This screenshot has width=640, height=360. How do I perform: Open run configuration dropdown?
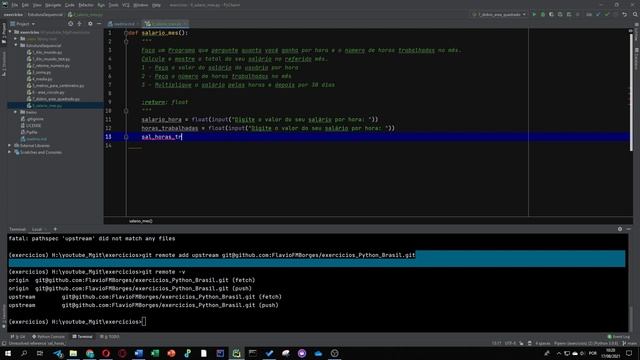pyautogui.click(x=499, y=14)
